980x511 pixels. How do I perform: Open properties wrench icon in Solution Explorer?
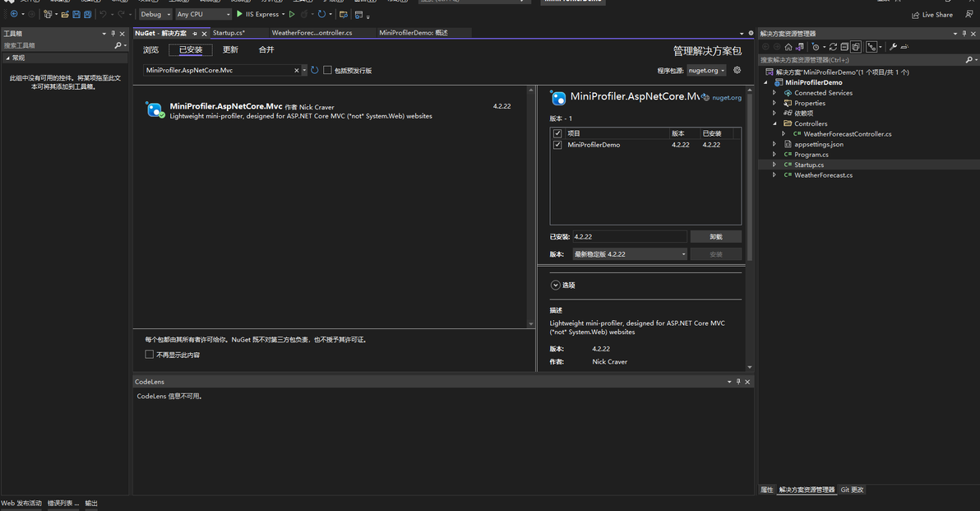pos(893,47)
